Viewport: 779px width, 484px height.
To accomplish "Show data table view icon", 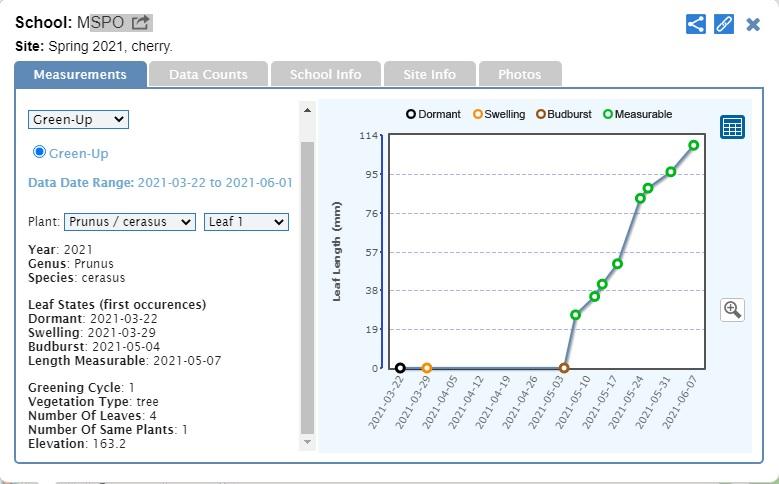I will click(x=732, y=127).
